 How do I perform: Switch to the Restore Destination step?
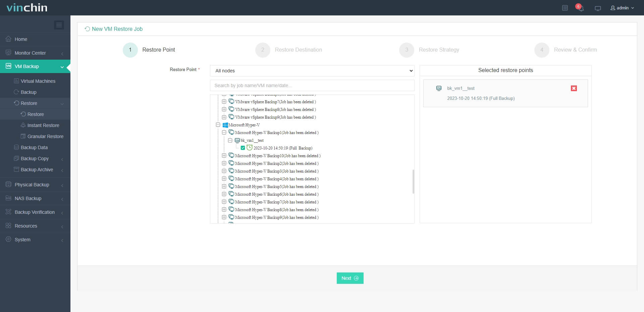pyautogui.click(x=298, y=50)
